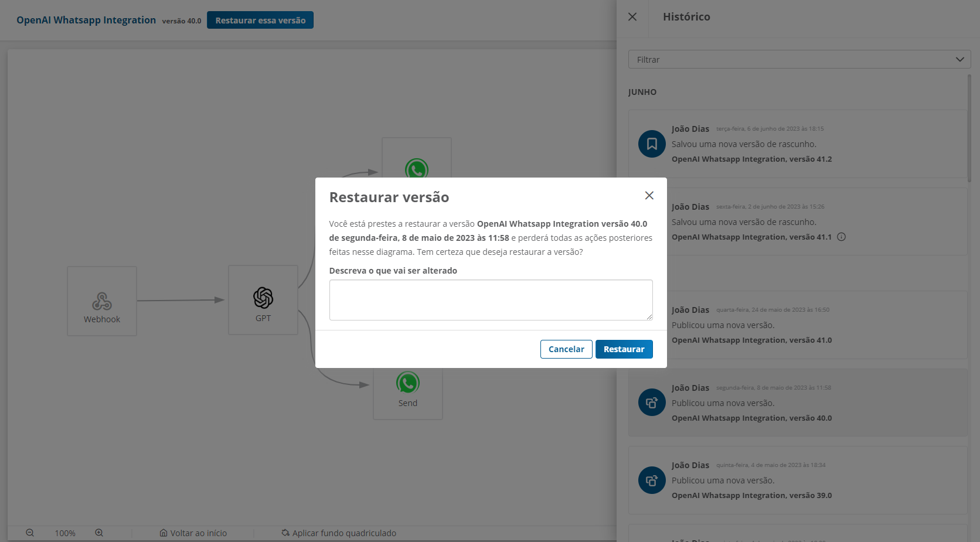
Task: Select the upper WhatsApp node icon
Action: click(x=417, y=169)
